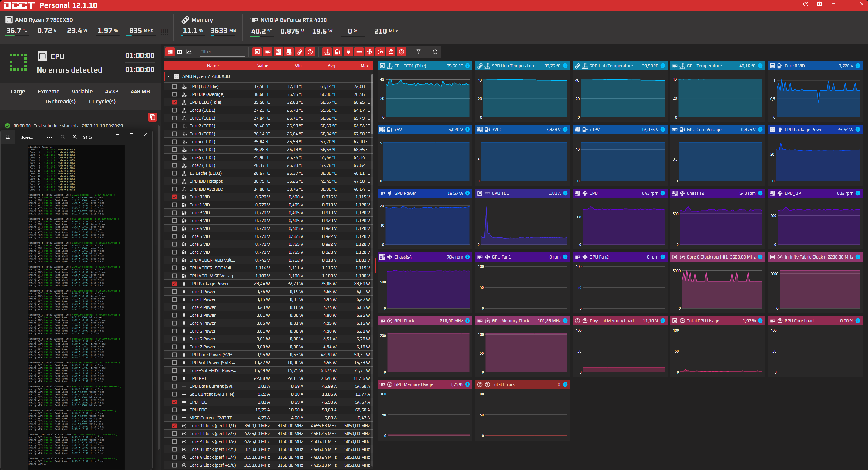Open the three-dots menu in image viewer
Image resolution: width=868 pixels, height=470 pixels.
49,137
